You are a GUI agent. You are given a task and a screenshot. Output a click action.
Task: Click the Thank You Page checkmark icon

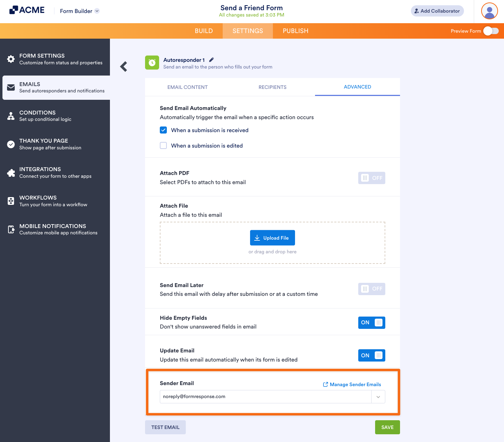(x=11, y=144)
